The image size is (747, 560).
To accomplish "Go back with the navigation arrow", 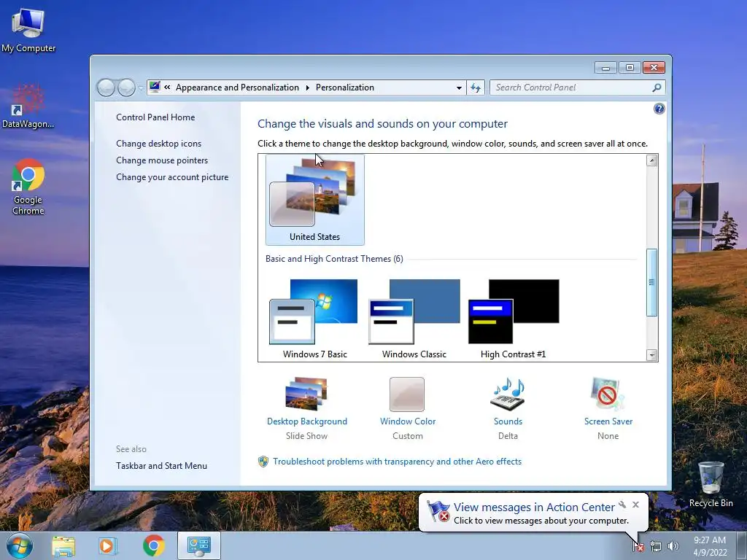I will [x=106, y=87].
